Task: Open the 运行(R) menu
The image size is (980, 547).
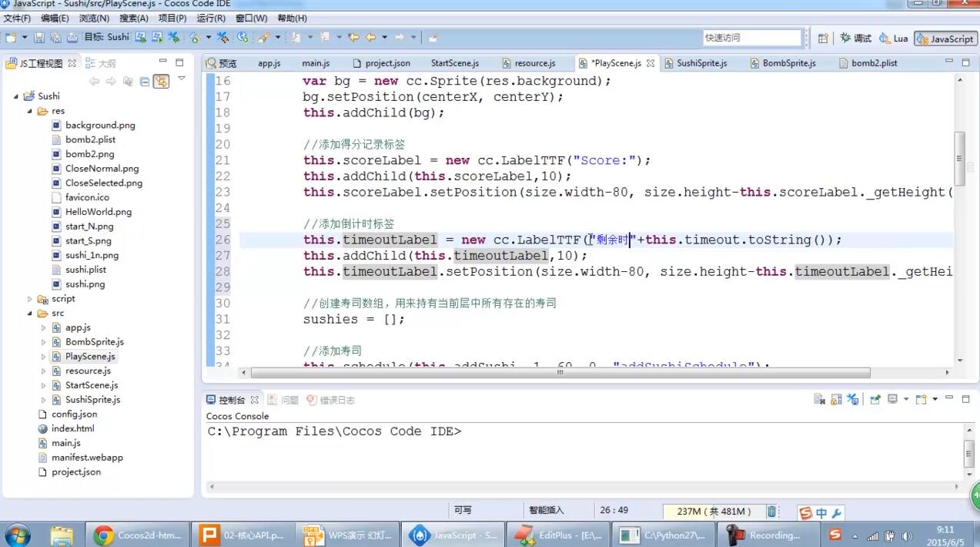Action: tap(210, 18)
